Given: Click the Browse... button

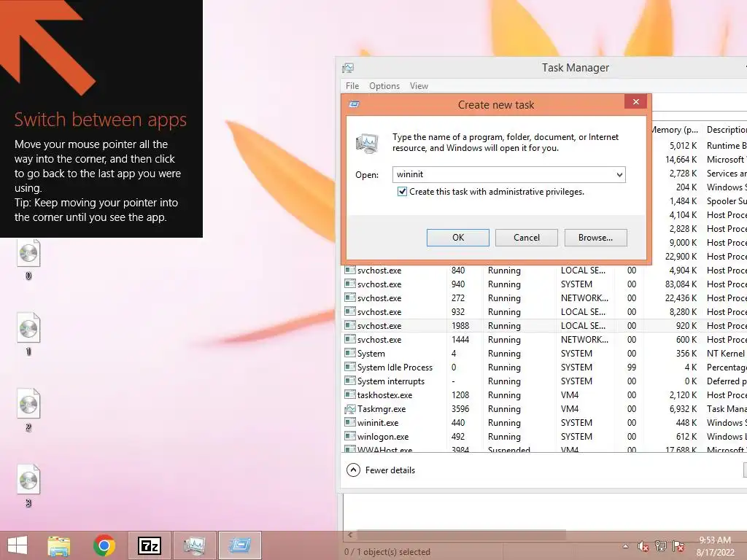Looking at the screenshot, I should (x=595, y=238).
